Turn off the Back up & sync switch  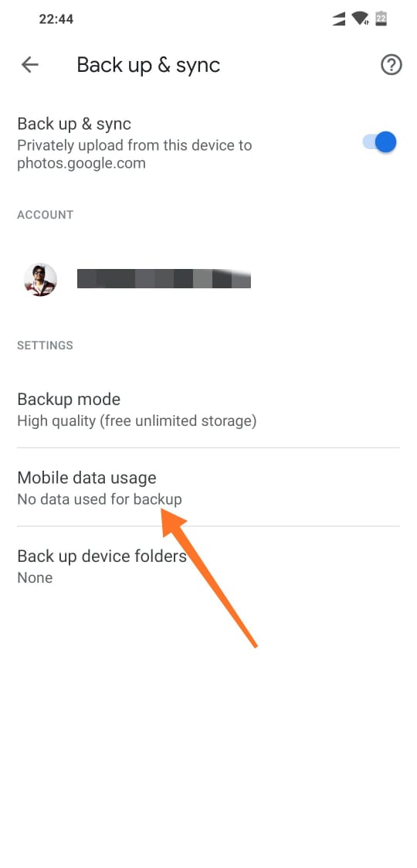coord(380,142)
